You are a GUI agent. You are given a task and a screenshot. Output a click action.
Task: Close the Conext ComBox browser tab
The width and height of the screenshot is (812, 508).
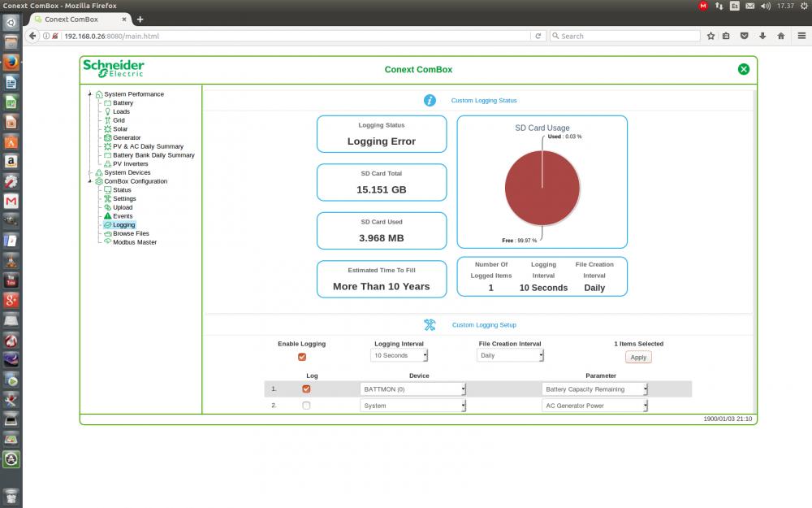point(123,20)
